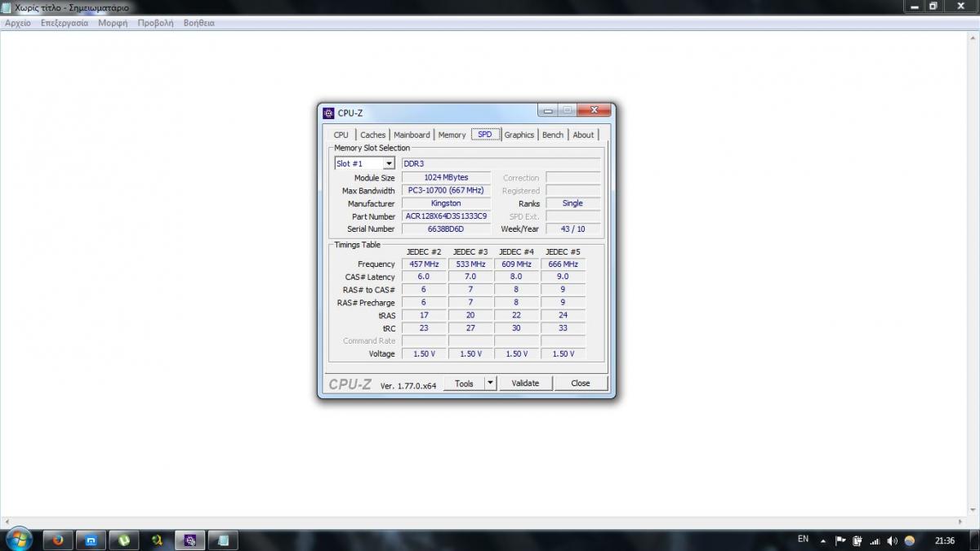
Task: Switch to the Caches tab
Action: click(x=373, y=135)
